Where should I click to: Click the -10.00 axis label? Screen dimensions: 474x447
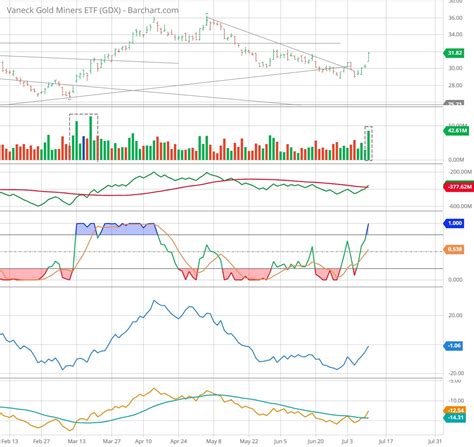tap(456, 400)
